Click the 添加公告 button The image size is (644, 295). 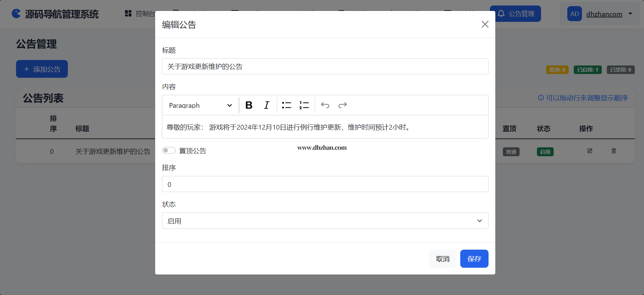tap(42, 69)
